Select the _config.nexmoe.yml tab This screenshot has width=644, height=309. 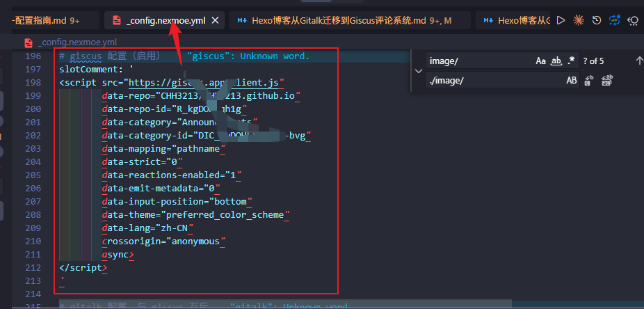pos(165,21)
